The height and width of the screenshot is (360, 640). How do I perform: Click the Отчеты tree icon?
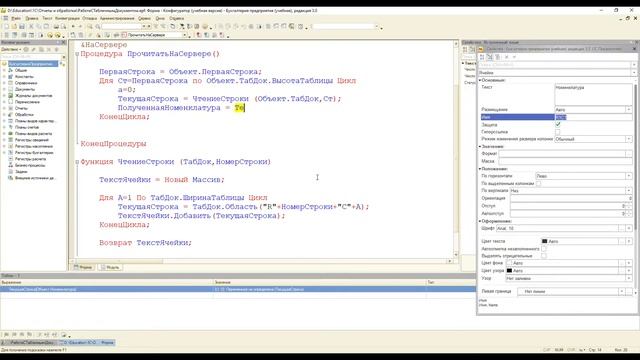point(11,108)
